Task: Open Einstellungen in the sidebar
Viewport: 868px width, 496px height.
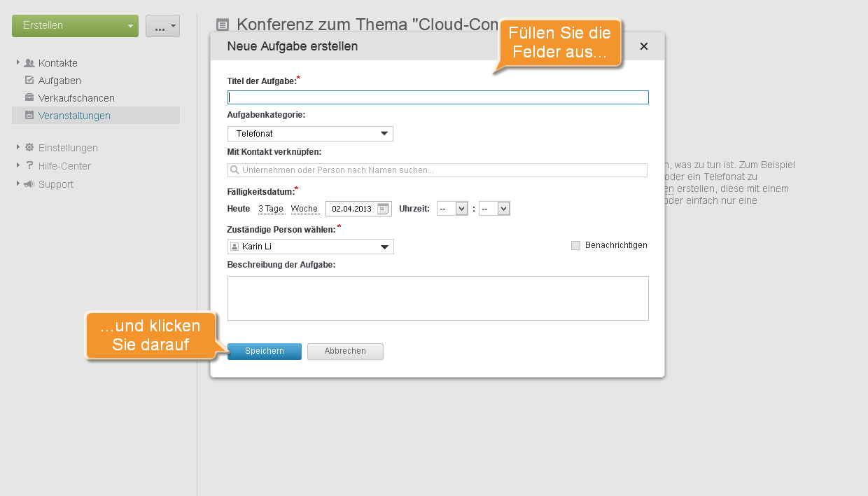Action: 68,148
